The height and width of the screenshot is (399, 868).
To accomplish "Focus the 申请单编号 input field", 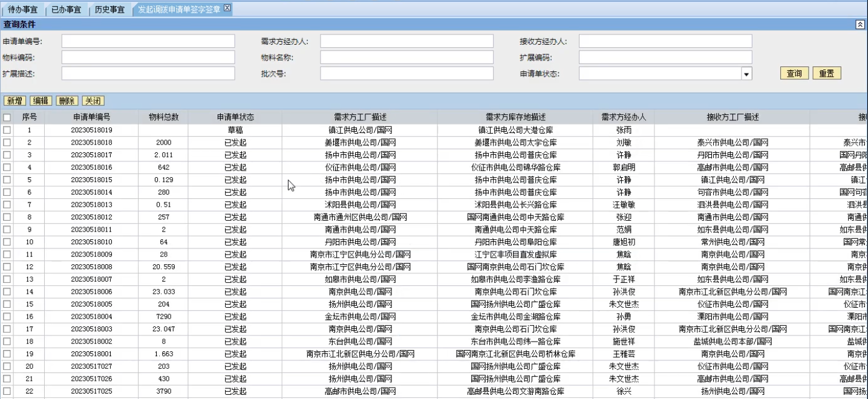I will pos(148,41).
